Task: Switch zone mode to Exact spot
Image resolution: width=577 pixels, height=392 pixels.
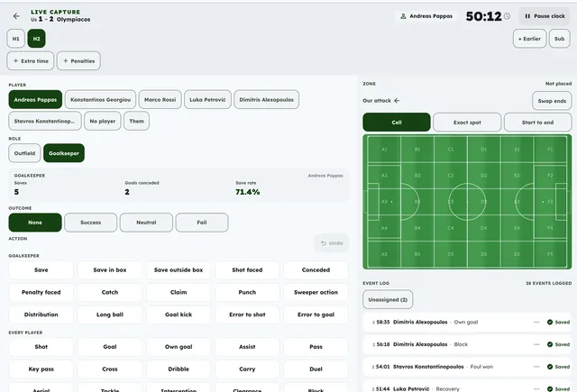Action: pyautogui.click(x=467, y=123)
